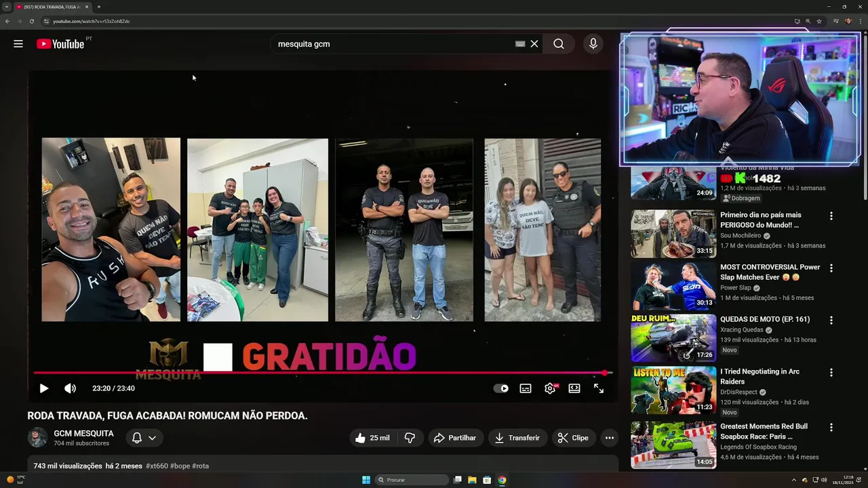The image size is (868, 488).
Task: Click the #bope hashtag
Action: (180, 466)
